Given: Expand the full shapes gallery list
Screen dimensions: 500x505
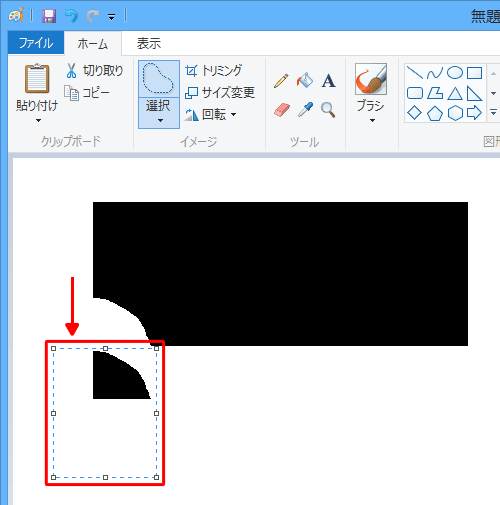Looking at the screenshot, I should point(493,113).
